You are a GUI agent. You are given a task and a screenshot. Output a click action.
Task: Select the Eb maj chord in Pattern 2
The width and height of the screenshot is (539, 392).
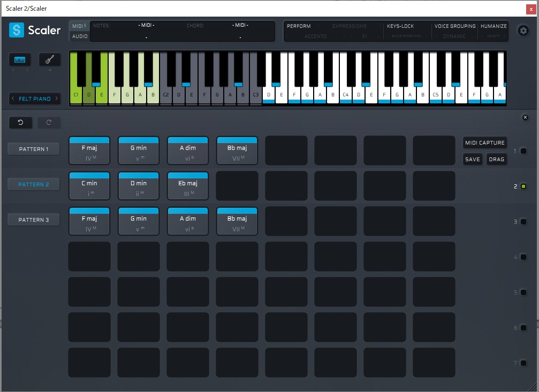coord(188,186)
